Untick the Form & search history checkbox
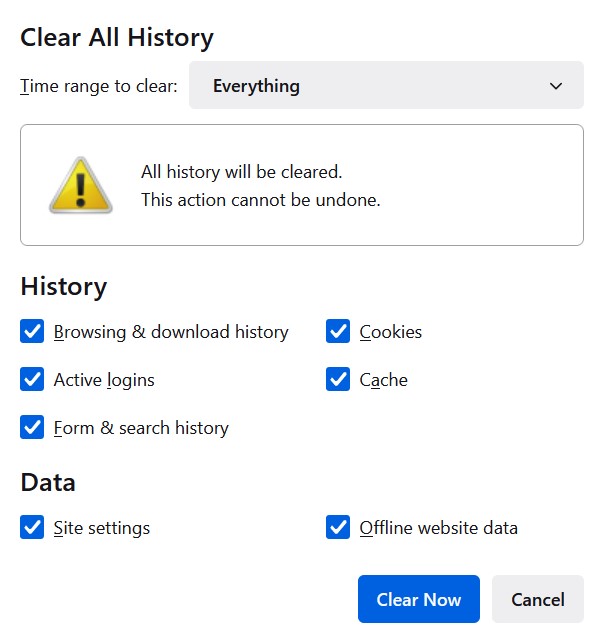This screenshot has width=606, height=642. [32, 428]
